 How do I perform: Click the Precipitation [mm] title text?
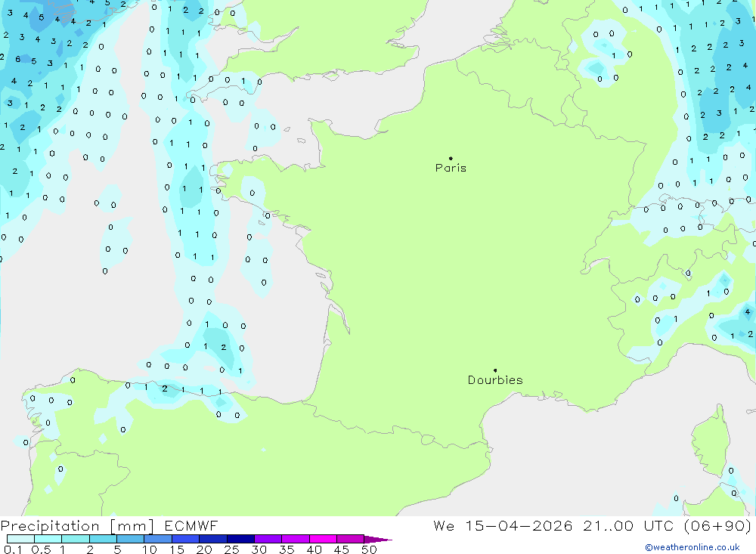click(77, 526)
